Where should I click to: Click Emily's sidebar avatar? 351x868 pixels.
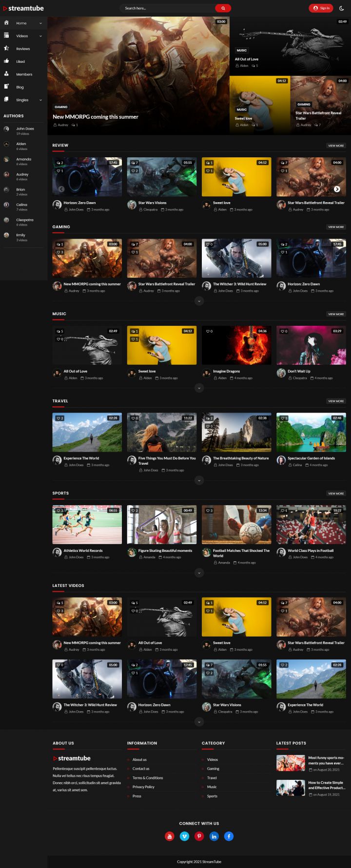(x=6, y=235)
